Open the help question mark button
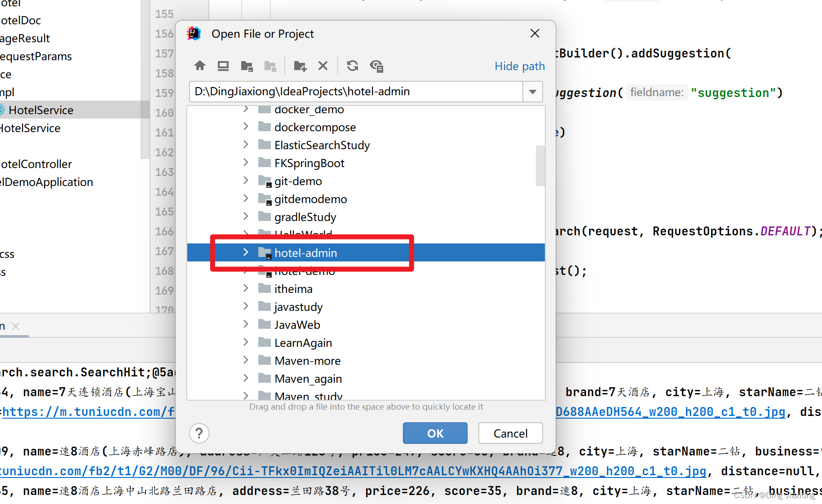 (x=199, y=433)
